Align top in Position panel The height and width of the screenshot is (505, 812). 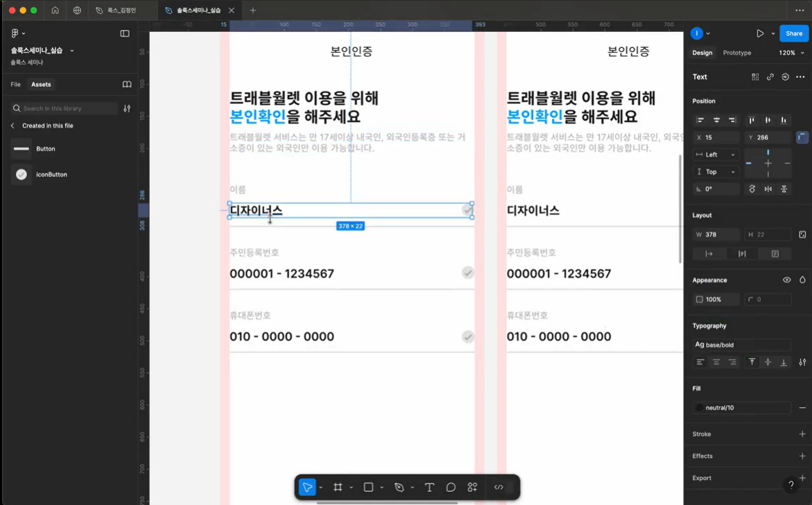click(x=752, y=120)
